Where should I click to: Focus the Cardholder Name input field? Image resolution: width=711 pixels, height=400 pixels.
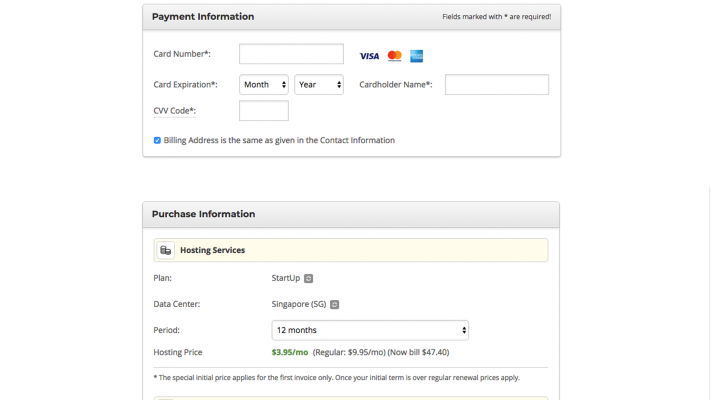[497, 85]
